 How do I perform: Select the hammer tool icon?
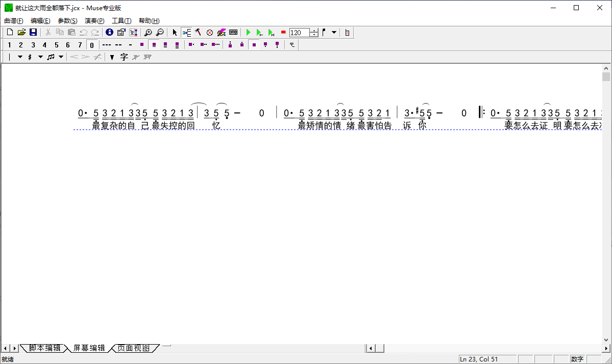coord(199,32)
